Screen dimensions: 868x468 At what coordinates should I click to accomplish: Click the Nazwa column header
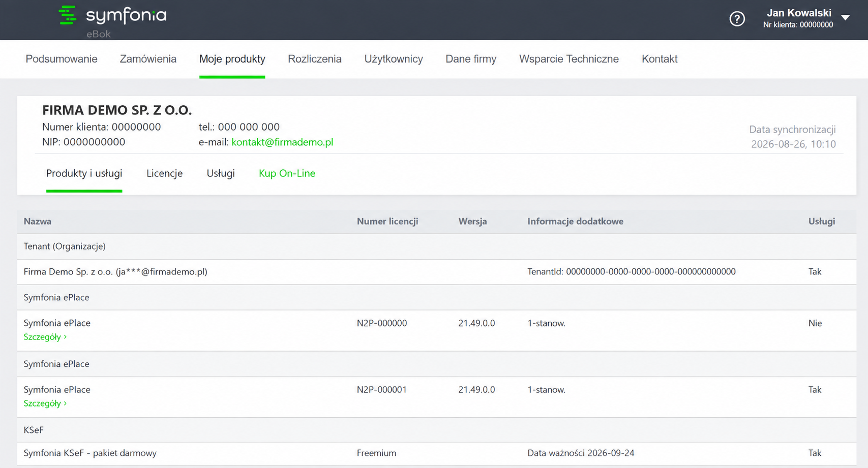pyautogui.click(x=38, y=222)
